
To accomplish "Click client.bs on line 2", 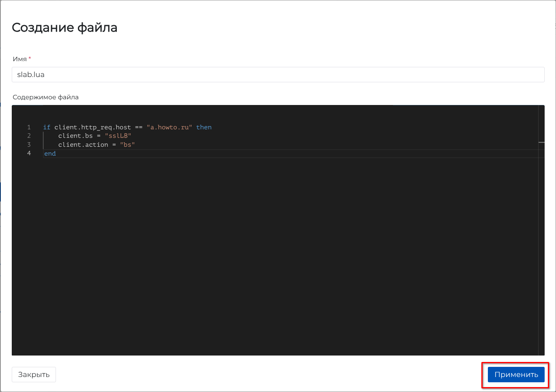I will click(x=75, y=136).
